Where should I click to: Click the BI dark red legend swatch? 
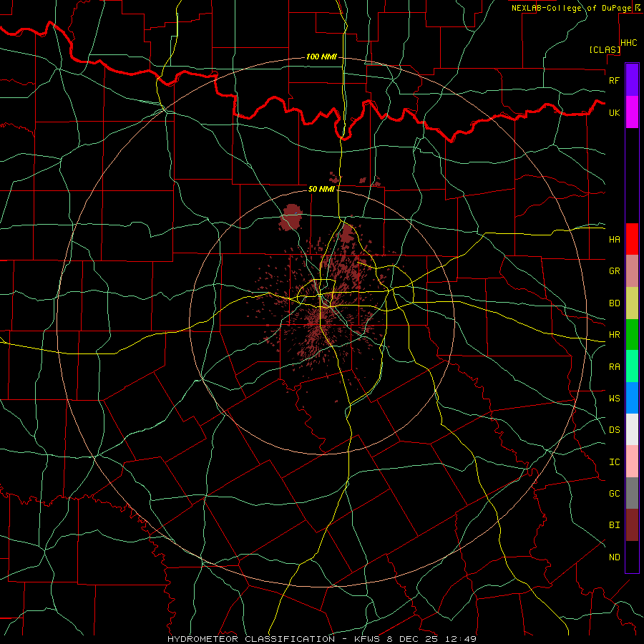[x=632, y=525]
